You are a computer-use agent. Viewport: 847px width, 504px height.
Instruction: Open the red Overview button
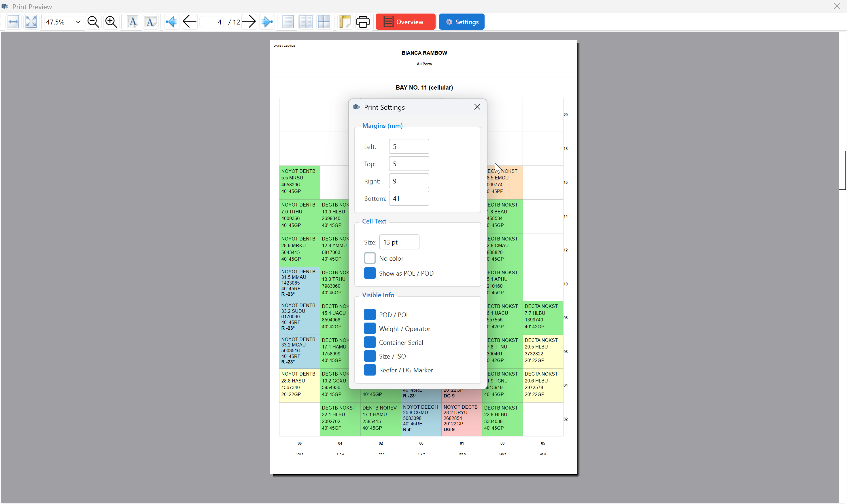(x=405, y=22)
